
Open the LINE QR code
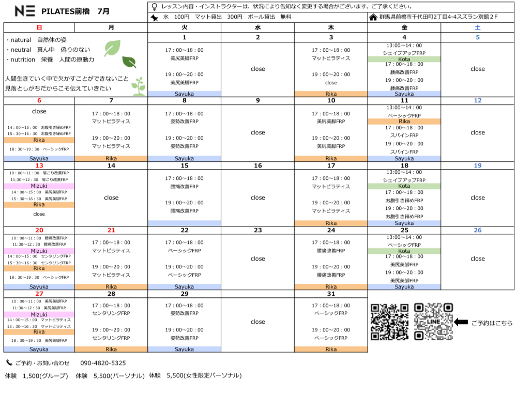pos(434,322)
